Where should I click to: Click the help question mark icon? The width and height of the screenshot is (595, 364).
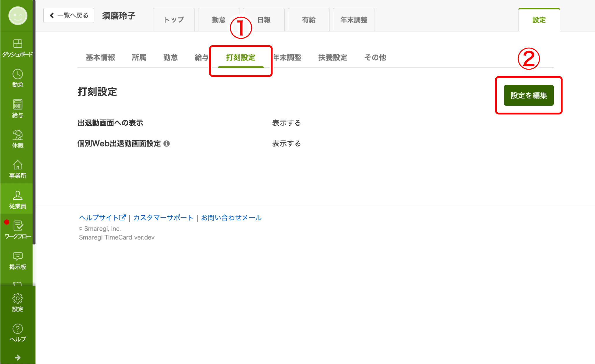point(18,329)
